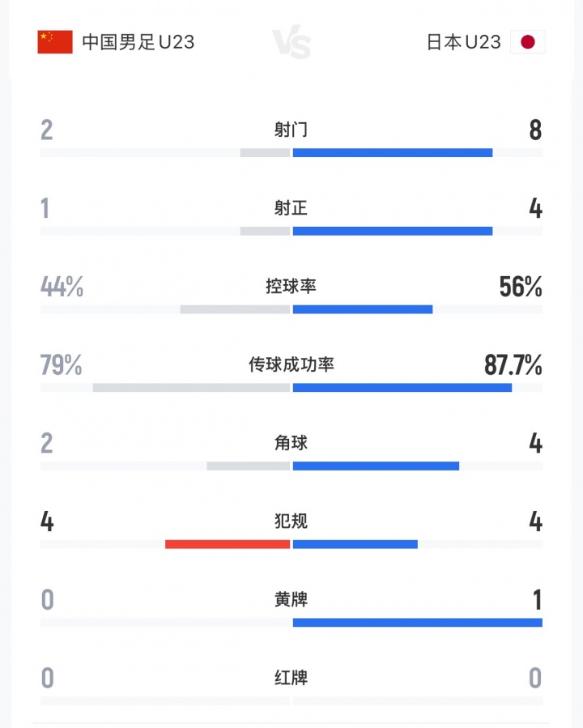Click Japan's 56% possession value

click(521, 287)
